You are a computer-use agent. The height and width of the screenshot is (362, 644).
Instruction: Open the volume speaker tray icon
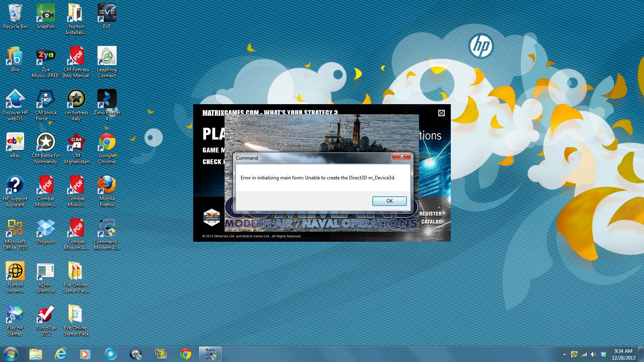[594, 354]
